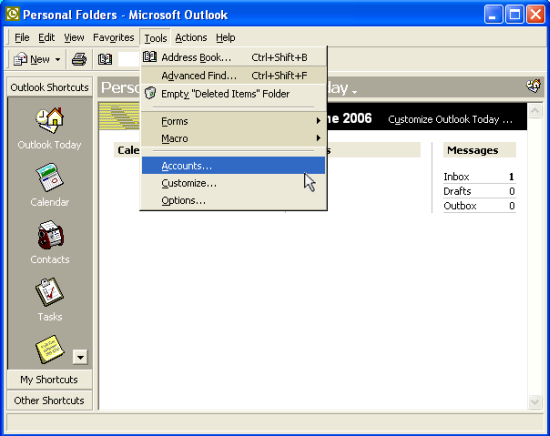Click Customize Outlook Today link
550x436 pixels.
click(x=450, y=119)
